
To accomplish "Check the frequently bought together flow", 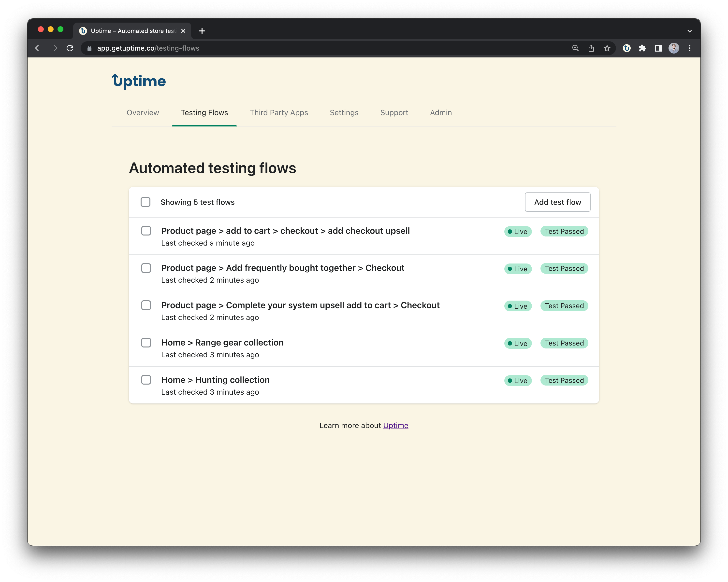I will [x=146, y=268].
